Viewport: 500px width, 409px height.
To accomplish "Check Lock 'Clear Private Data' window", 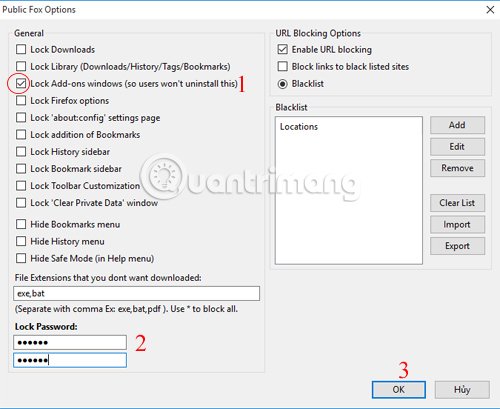I will click(x=21, y=202).
